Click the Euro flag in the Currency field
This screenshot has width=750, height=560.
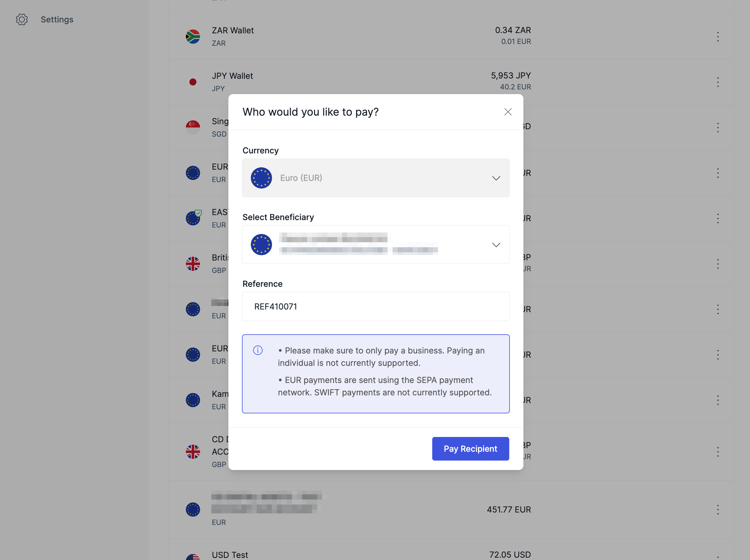[x=261, y=178]
